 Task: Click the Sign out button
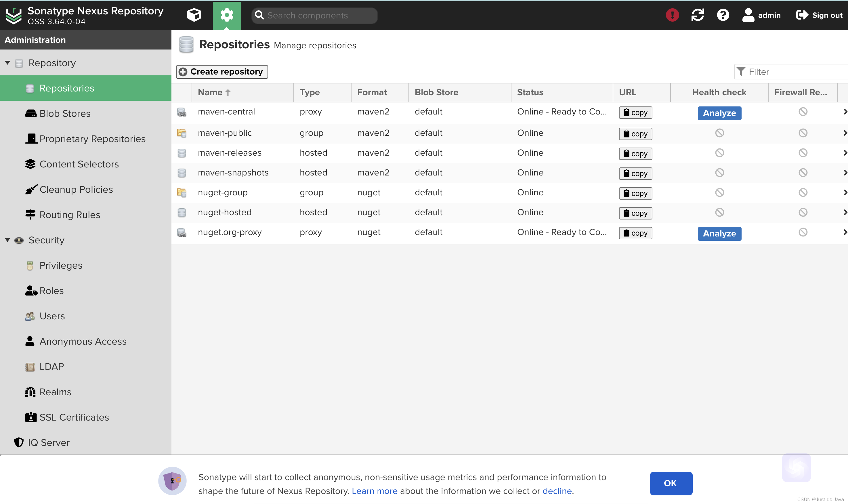click(819, 15)
